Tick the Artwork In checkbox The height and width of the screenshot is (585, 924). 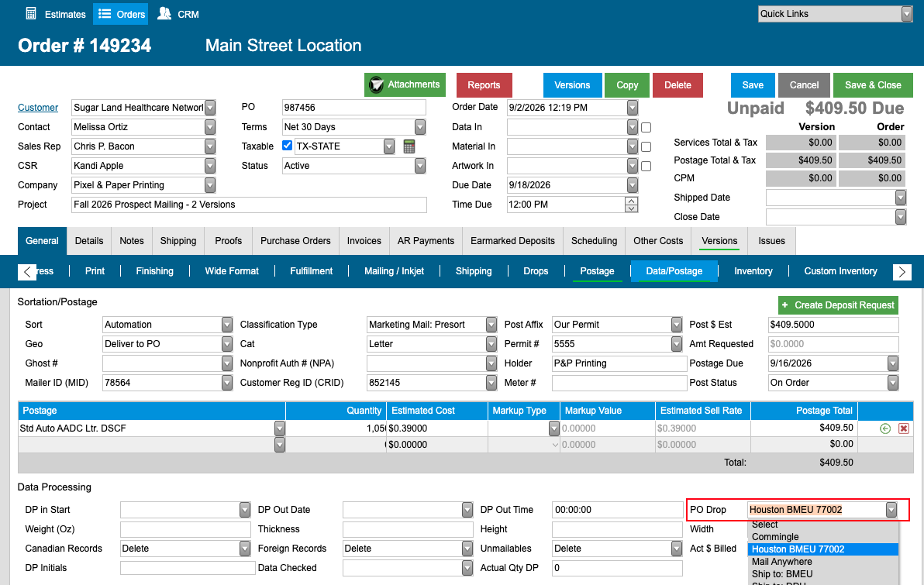tap(646, 166)
